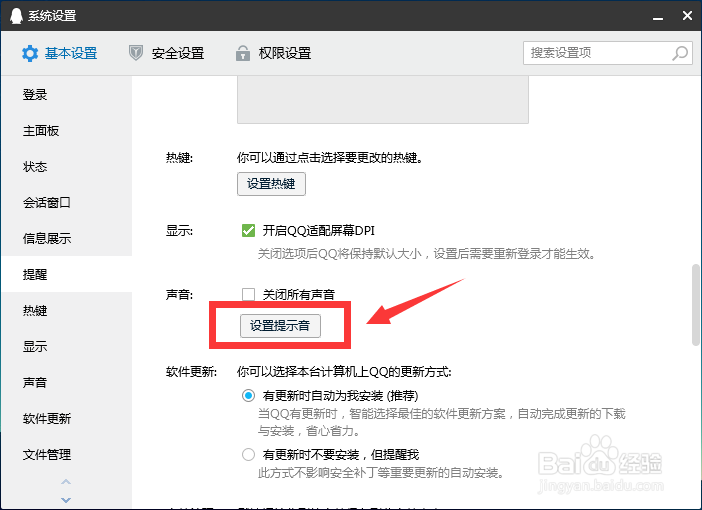The height and width of the screenshot is (510, 702).
Task: Go to 会话窗口 section
Action: pos(66,202)
